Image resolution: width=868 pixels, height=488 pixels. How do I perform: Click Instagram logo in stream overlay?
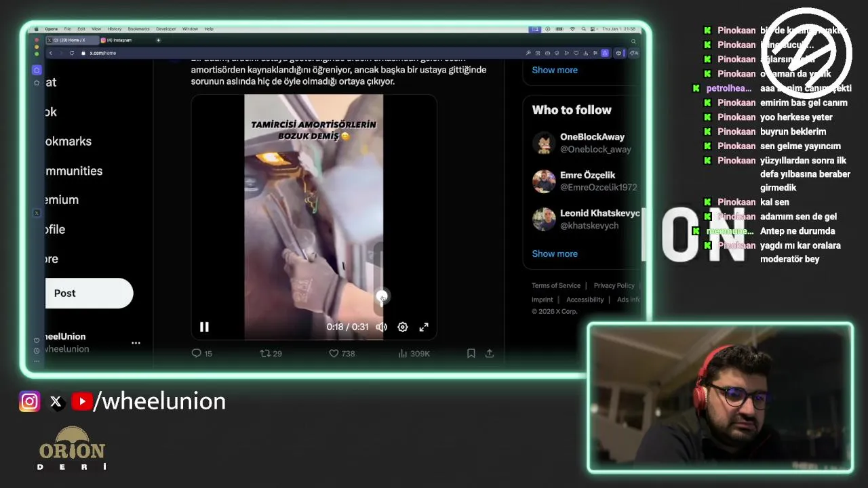point(29,401)
